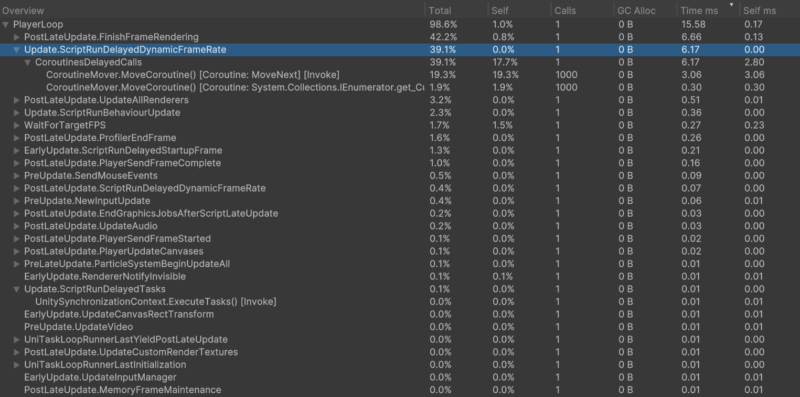
Task: Expand EarlyUpdate.ScriptRunDelayedStartupFrame arrow
Action: [16, 151]
